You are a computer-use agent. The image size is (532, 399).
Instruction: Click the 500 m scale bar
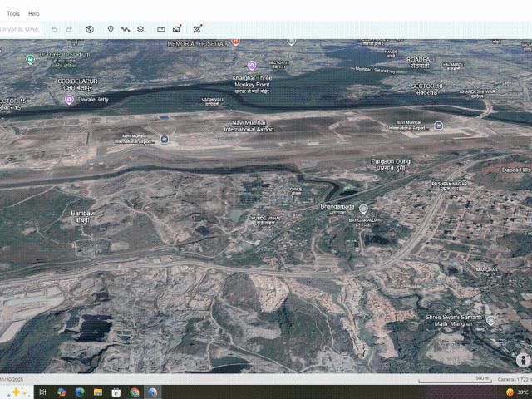tap(455, 379)
